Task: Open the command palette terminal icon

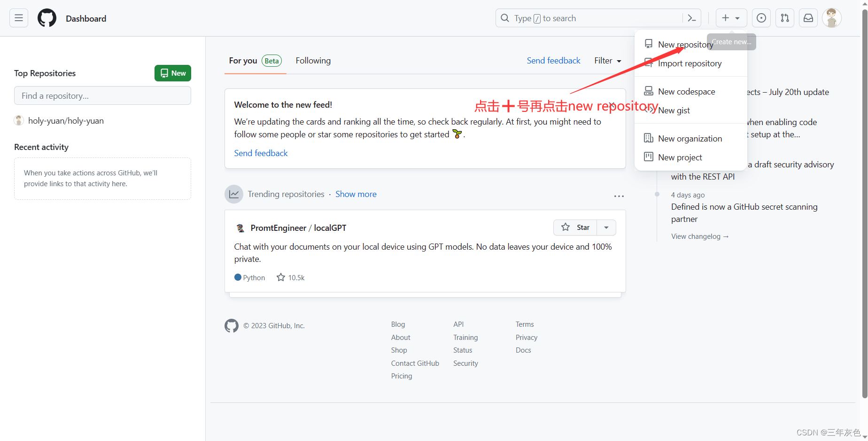Action: 691,18
